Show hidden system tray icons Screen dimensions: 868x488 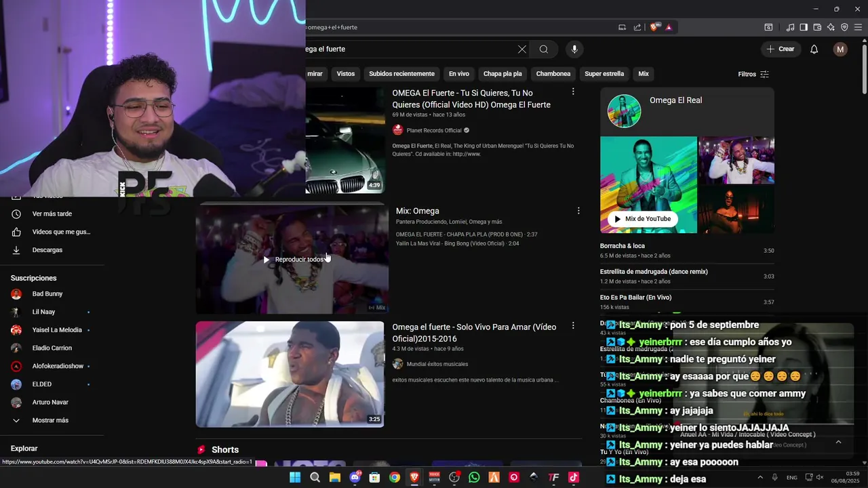tap(759, 477)
